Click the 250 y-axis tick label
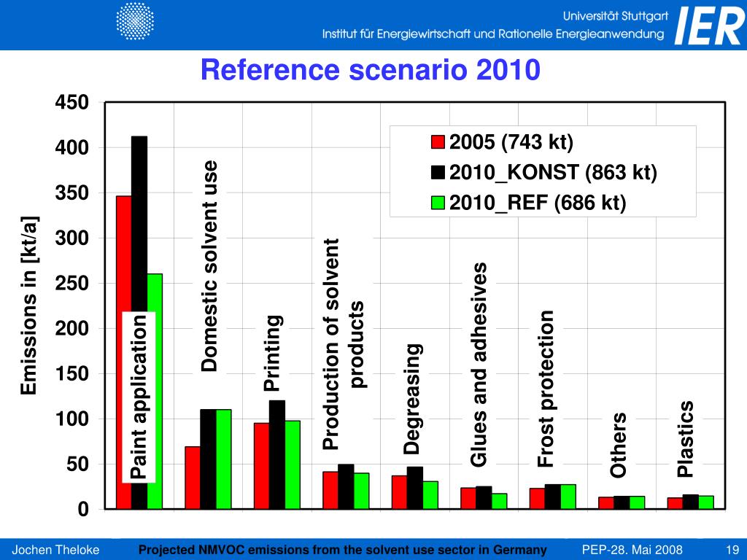The height and width of the screenshot is (560, 747). click(72, 283)
